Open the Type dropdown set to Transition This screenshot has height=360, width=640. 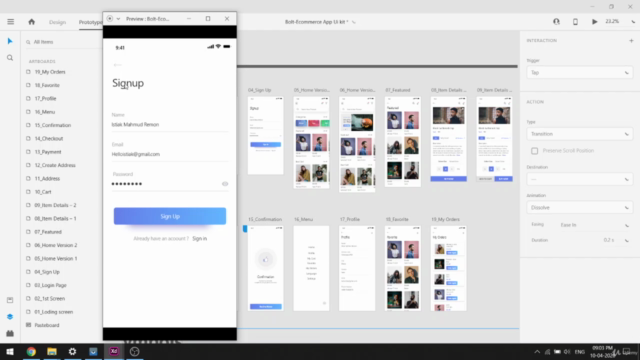point(580,134)
